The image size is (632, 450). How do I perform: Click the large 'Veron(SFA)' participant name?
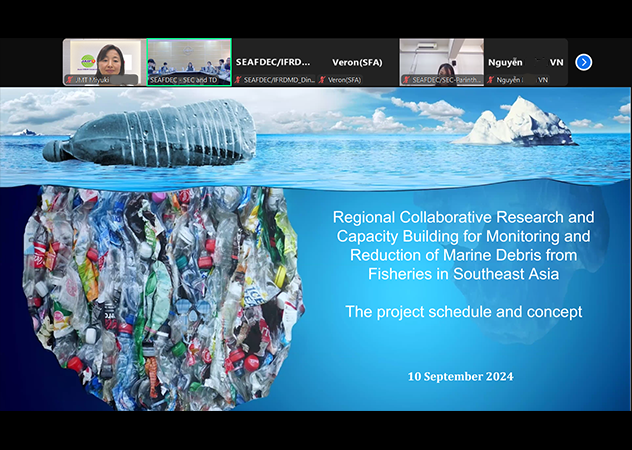(x=357, y=62)
